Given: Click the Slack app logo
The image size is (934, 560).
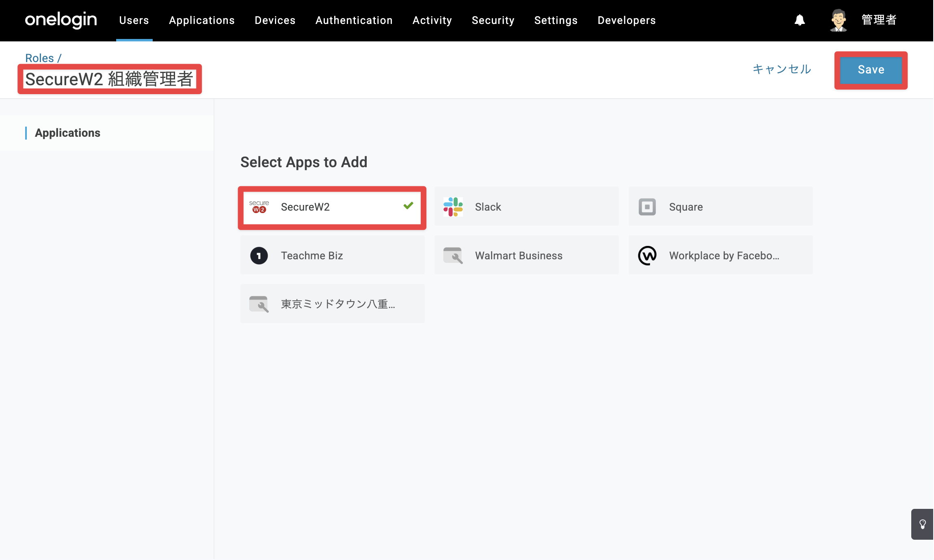Looking at the screenshot, I should click(453, 207).
